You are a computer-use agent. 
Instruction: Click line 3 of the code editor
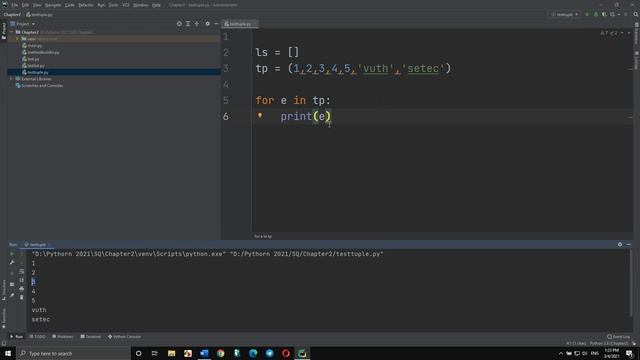click(x=353, y=69)
